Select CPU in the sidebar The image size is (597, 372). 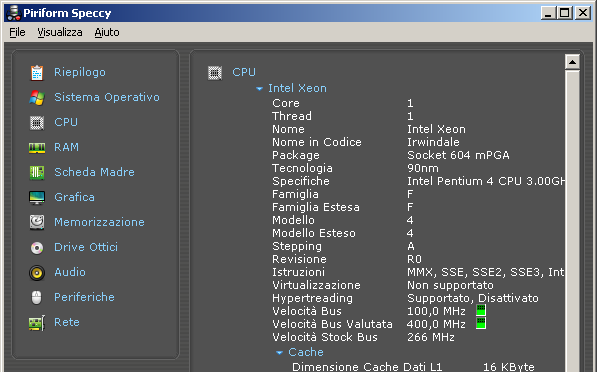point(66,122)
